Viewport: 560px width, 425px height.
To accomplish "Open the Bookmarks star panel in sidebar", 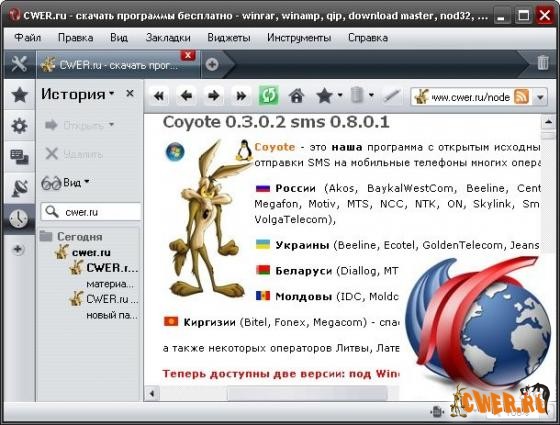I will pos(19,95).
